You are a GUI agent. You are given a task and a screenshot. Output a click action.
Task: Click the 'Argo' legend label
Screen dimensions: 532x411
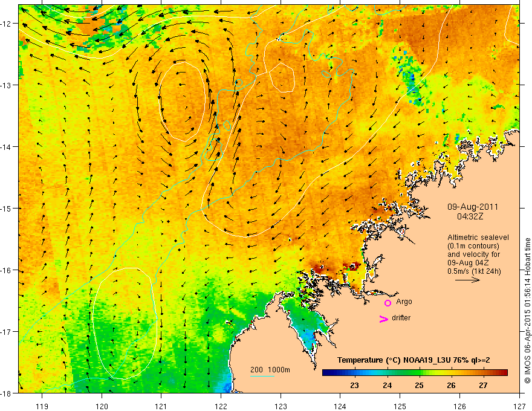(404, 302)
